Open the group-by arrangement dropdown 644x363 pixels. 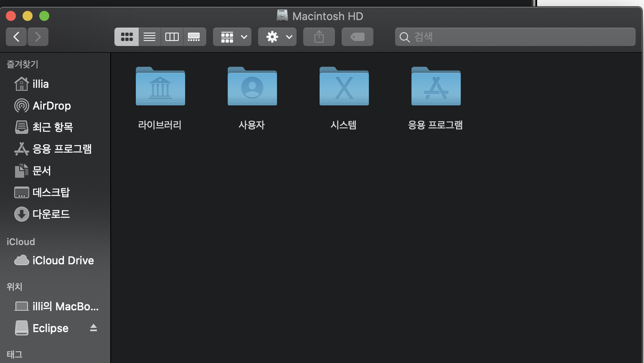232,37
